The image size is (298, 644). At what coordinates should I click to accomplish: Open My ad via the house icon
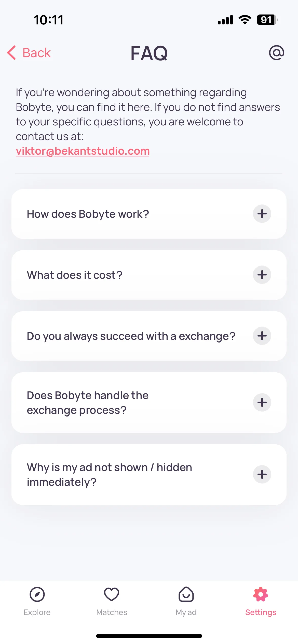(186, 594)
